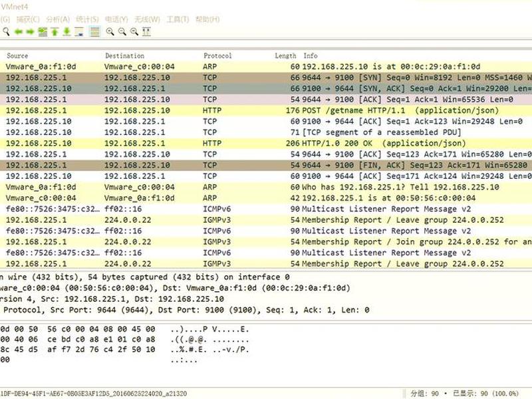Select the ACK row with Ack=123 Win=29248
532x399 pixels.
coord(266,121)
